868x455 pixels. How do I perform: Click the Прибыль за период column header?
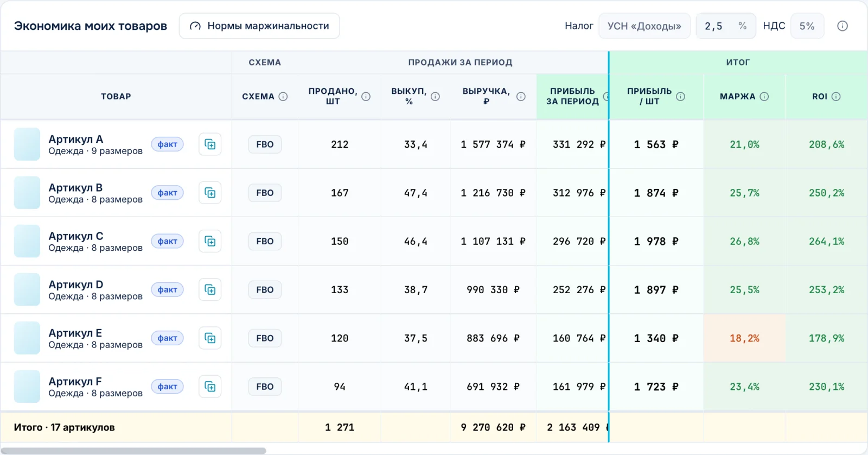572,96
